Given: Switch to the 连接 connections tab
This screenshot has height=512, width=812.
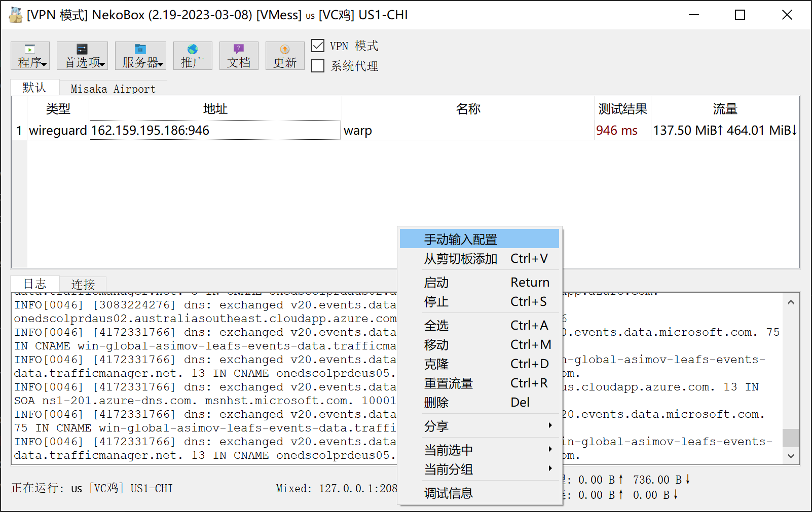Looking at the screenshot, I should click(83, 284).
